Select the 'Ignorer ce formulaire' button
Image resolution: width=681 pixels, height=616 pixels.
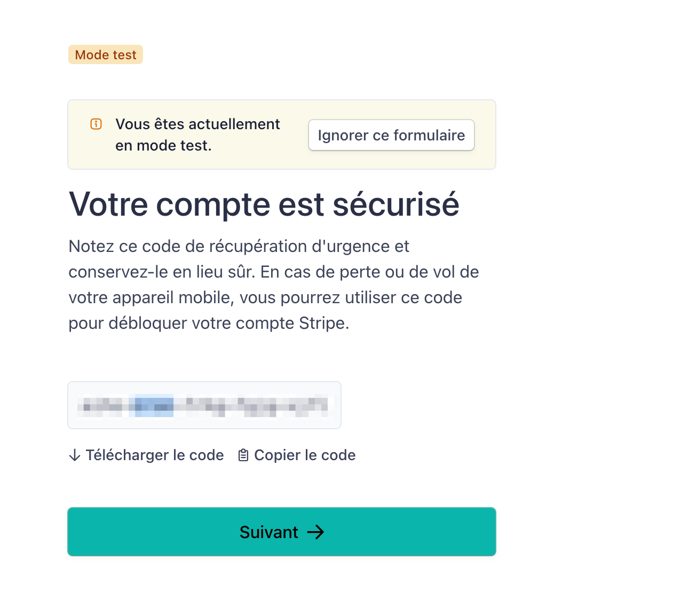coord(391,135)
